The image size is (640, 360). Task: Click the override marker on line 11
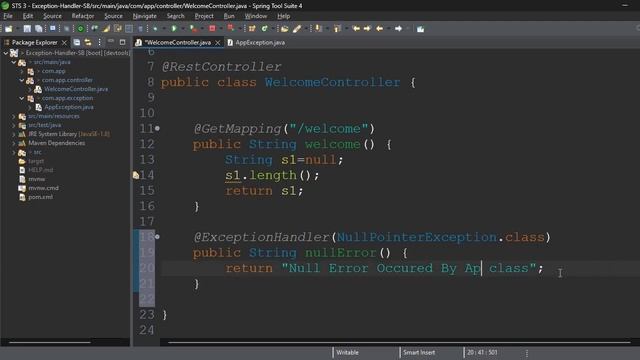pos(158,129)
